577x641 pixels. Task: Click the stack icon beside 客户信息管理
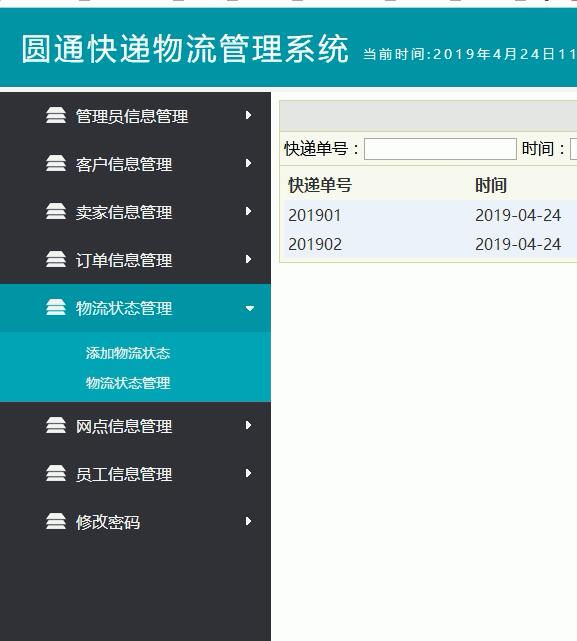pyautogui.click(x=56, y=163)
